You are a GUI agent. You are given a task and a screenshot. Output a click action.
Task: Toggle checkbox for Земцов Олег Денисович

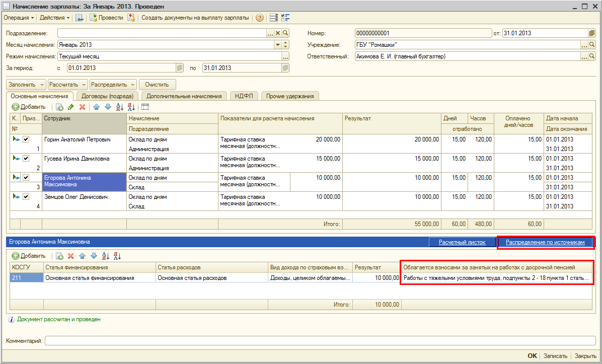pos(26,197)
